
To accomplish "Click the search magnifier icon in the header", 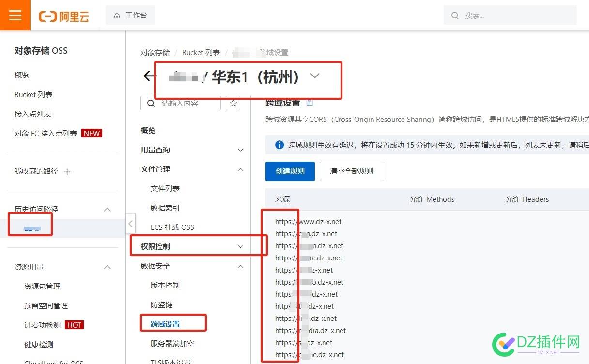I will point(455,15).
